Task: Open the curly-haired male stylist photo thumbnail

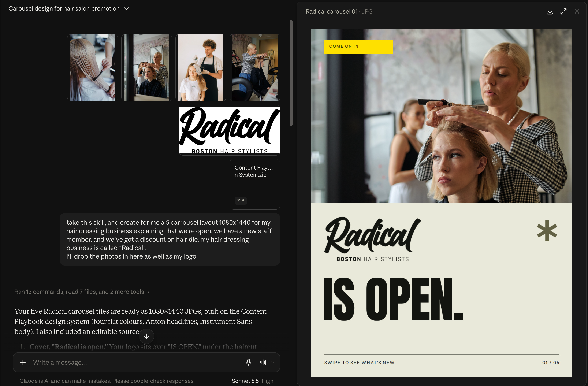Action: pos(201,68)
